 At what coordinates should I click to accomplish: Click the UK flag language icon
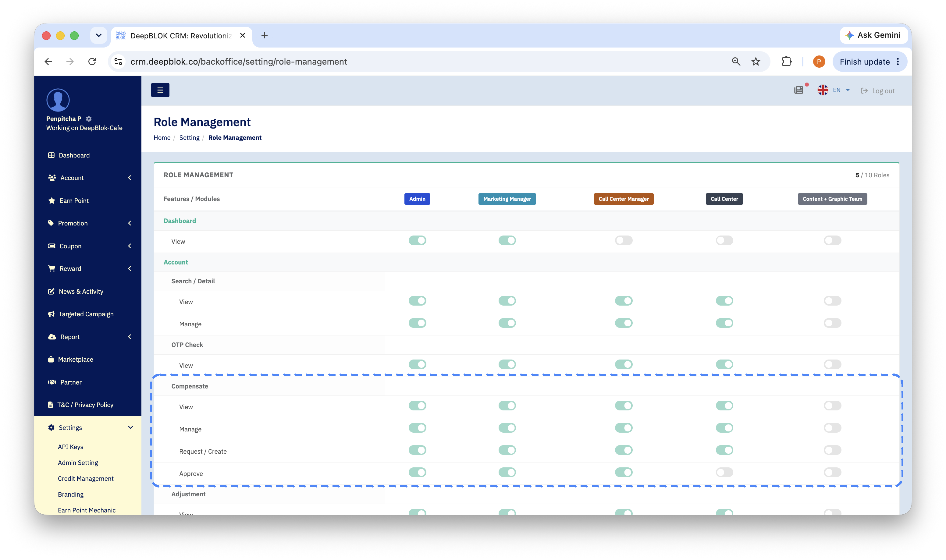[823, 90]
